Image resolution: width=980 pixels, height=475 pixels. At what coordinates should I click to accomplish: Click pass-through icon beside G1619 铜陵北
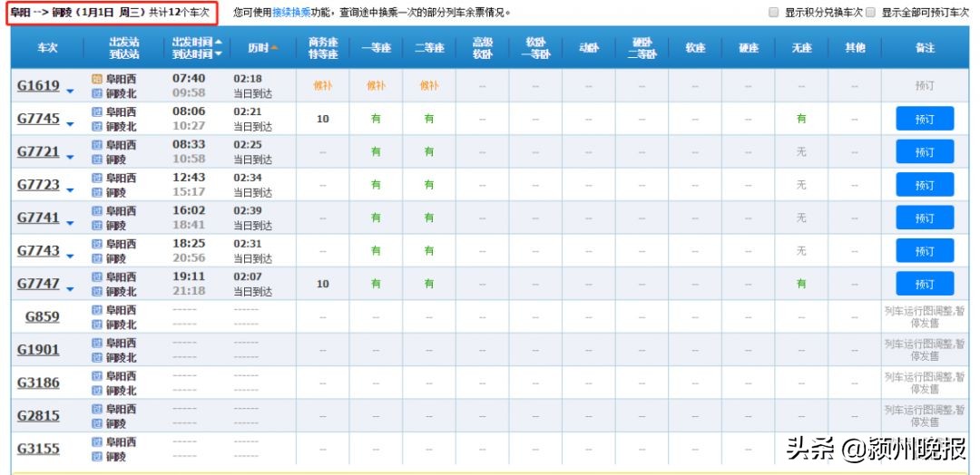(97, 93)
